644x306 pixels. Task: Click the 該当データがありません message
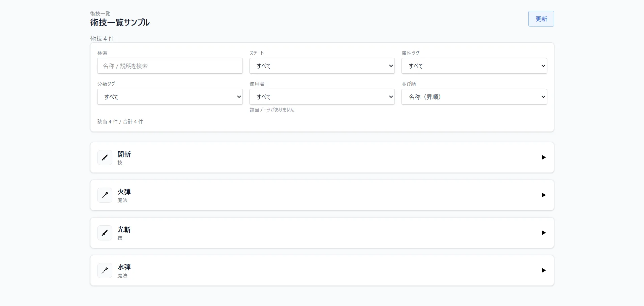(x=272, y=110)
